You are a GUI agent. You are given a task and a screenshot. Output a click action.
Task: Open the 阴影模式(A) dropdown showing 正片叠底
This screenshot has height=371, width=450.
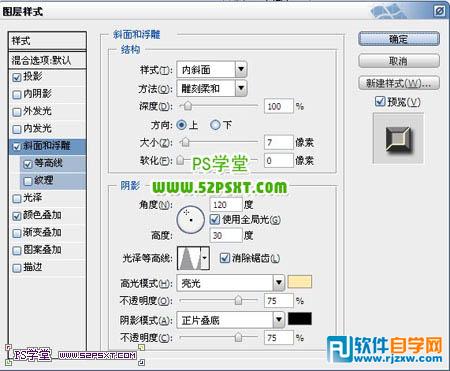tap(230, 320)
